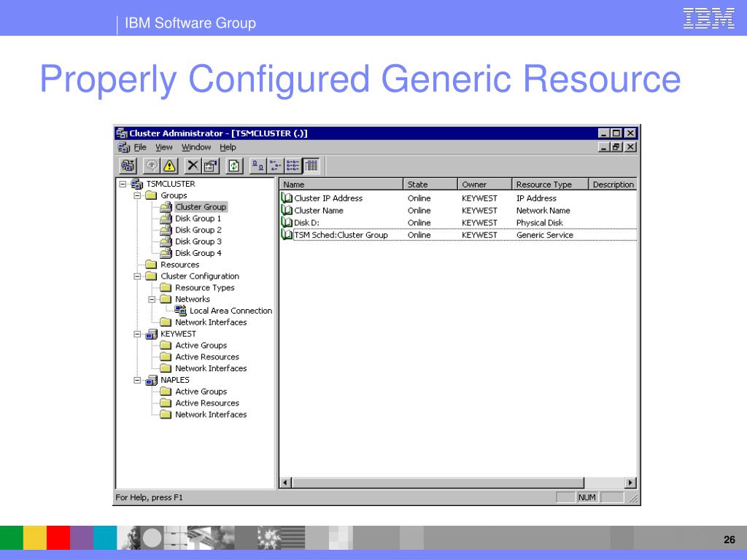The height and width of the screenshot is (560, 747).
Task: Sort by the Description column header
Action: (613, 184)
